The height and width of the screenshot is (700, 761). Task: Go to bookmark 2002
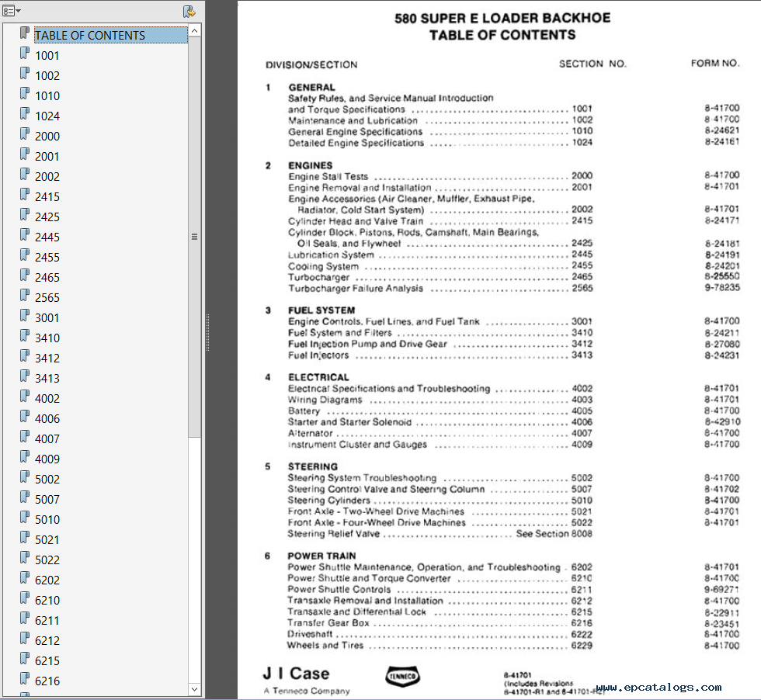(47, 177)
